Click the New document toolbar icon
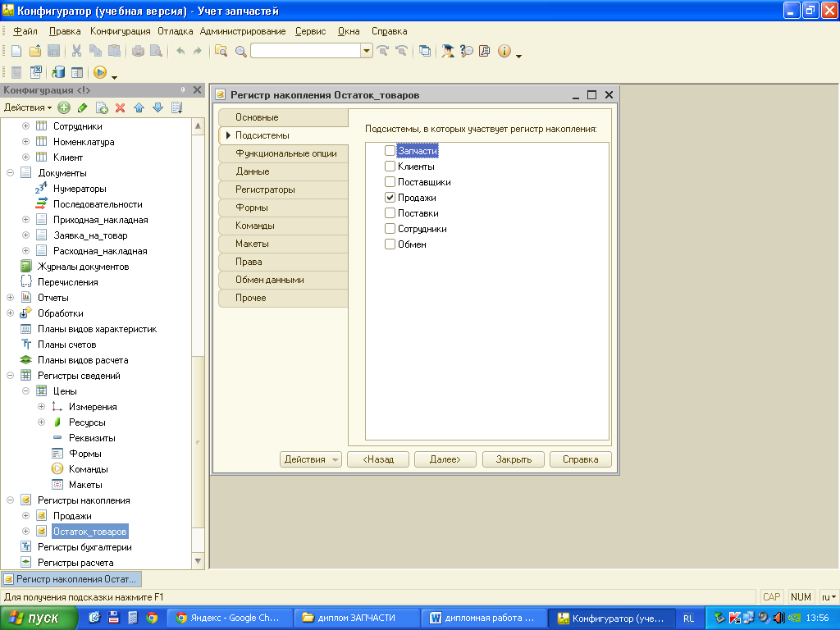Image resolution: width=840 pixels, height=630 pixels. (x=16, y=51)
